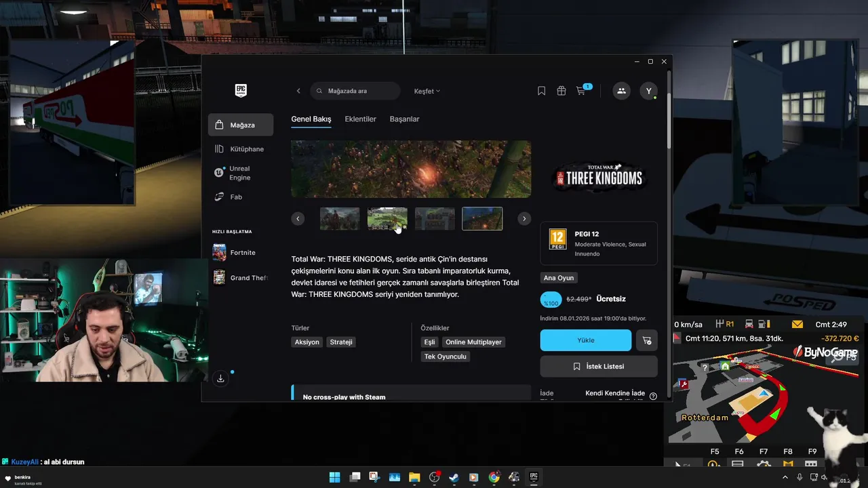Click the Epic Games logo in the sidebar
Image resolution: width=868 pixels, height=488 pixels.
241,90
